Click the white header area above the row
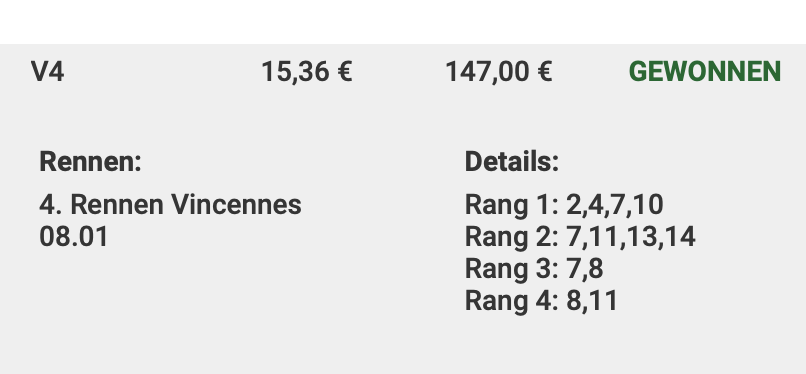The image size is (806, 374). [x=403, y=22]
